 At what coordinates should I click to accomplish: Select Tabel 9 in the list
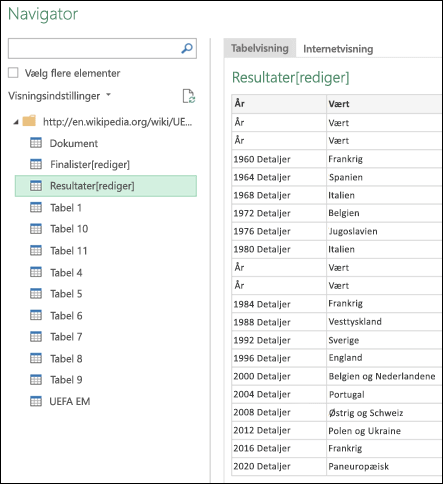66,380
